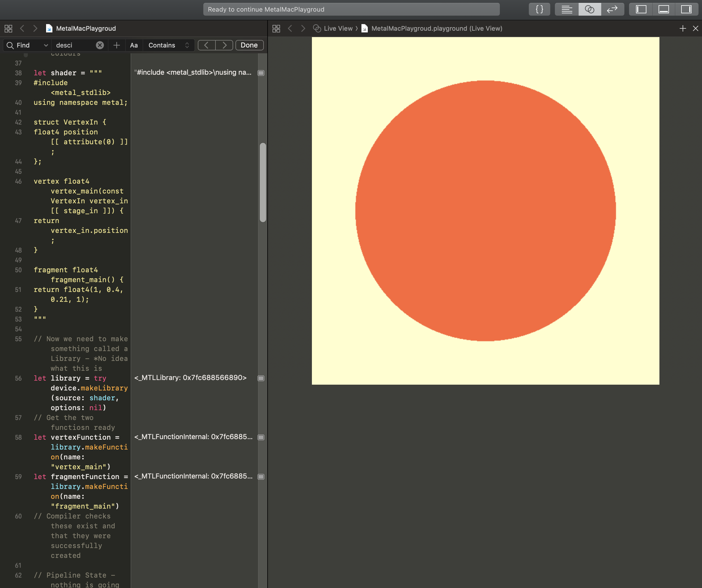Click the magnifying glass search icon
This screenshot has width=702, height=588.
point(10,45)
